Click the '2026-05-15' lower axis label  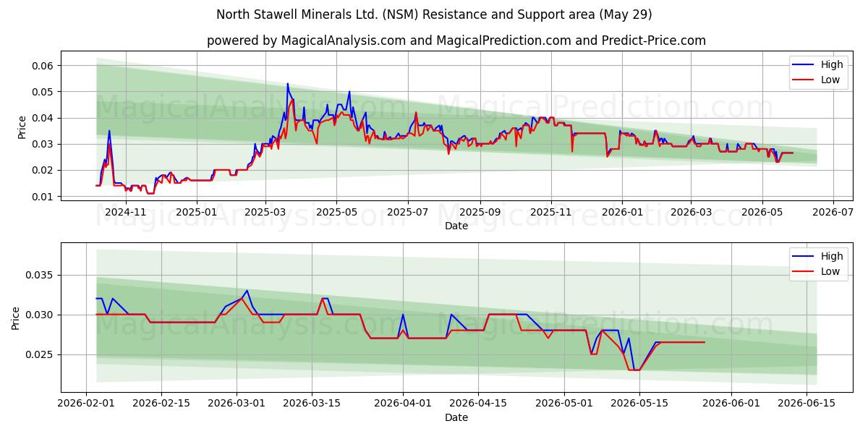[639, 404]
